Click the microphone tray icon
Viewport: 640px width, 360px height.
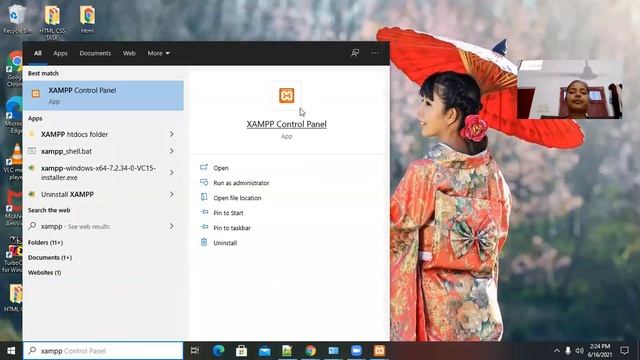[x=568, y=351]
